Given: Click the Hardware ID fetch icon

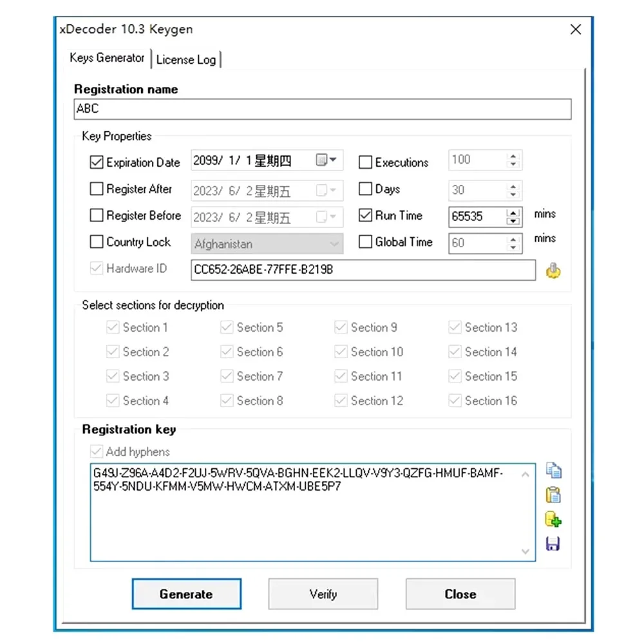Looking at the screenshot, I should (553, 271).
